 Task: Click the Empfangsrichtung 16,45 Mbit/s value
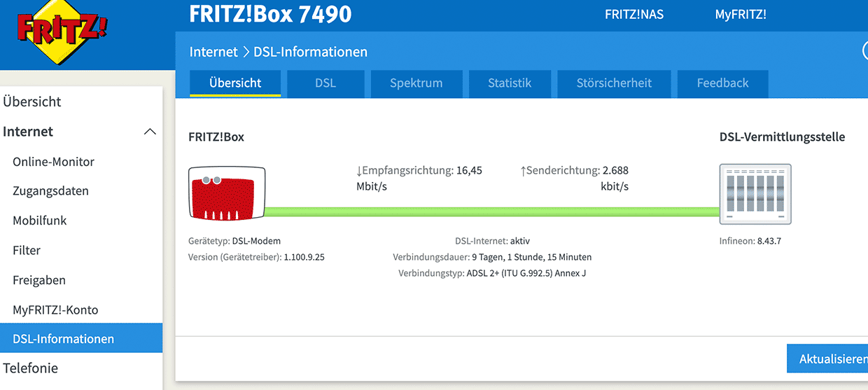tap(419, 179)
